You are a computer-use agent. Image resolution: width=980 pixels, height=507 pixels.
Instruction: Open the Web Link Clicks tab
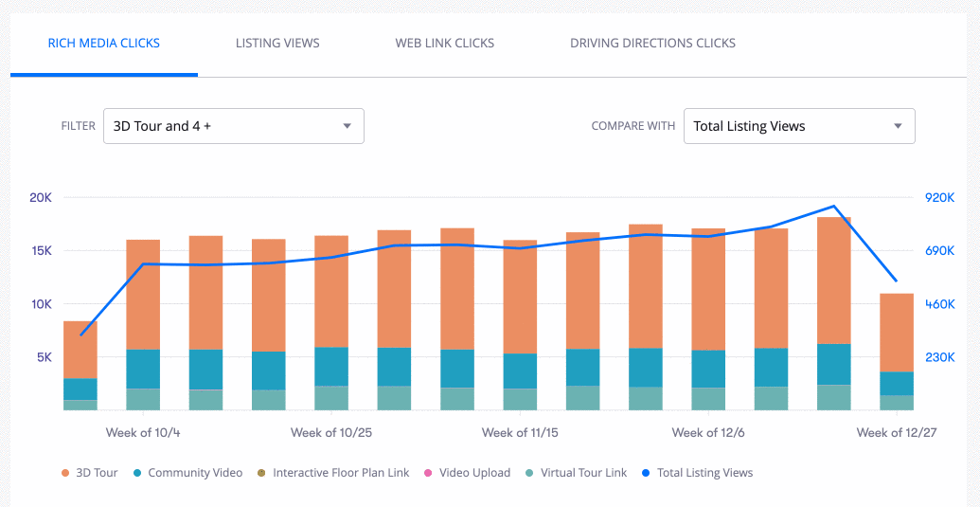click(445, 43)
